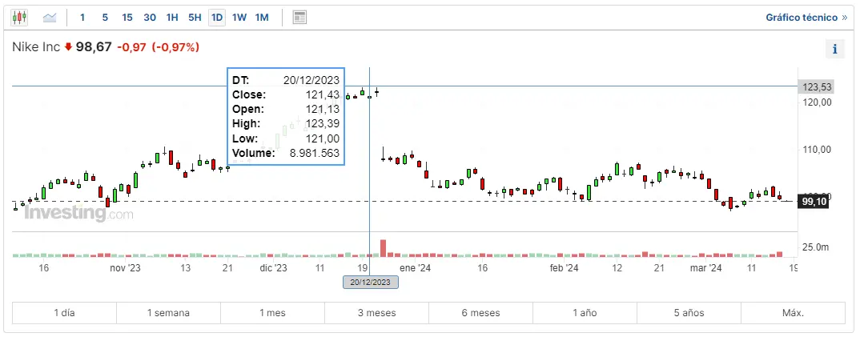
Task: Choose the 5 años range
Action: point(689,313)
